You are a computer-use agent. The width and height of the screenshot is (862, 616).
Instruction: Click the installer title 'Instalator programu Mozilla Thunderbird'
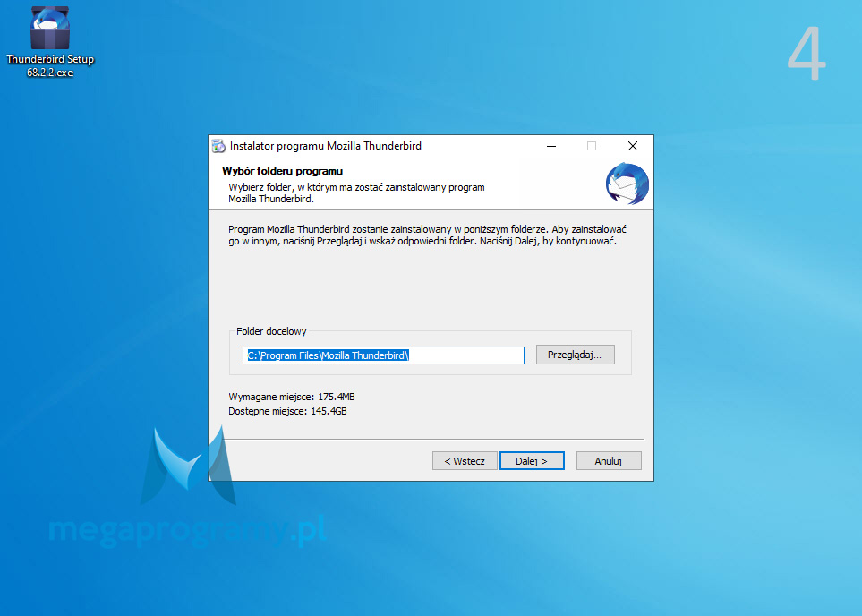(x=326, y=146)
